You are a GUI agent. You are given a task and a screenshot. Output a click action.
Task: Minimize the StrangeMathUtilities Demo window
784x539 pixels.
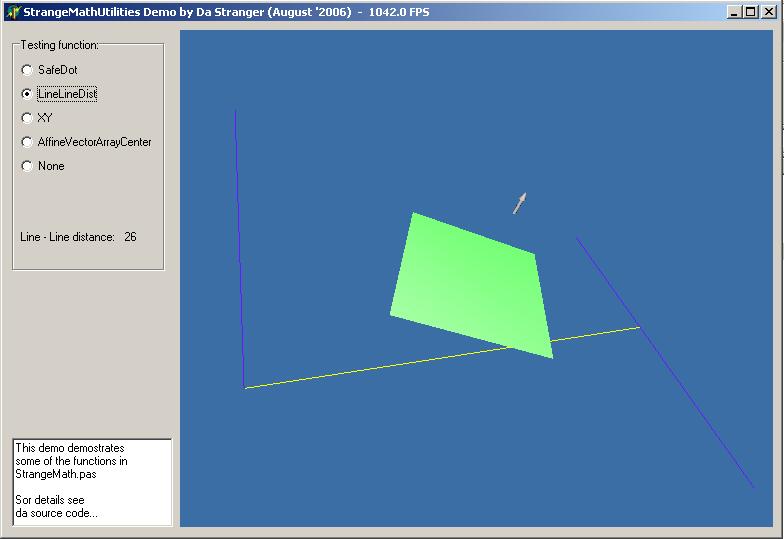pos(734,12)
